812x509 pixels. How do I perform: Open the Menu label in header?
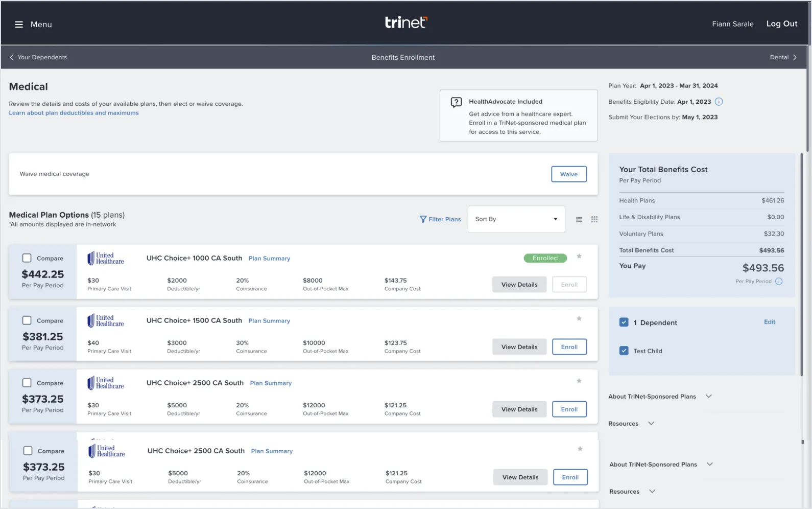coord(41,25)
